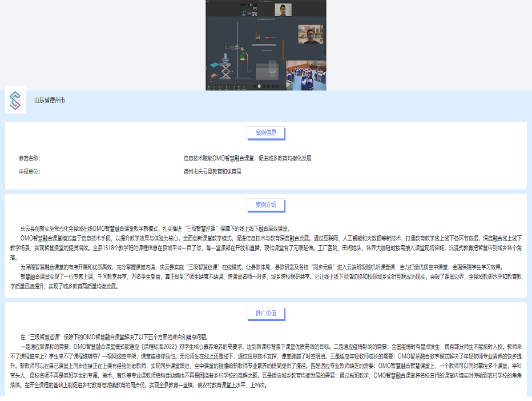The width and height of the screenshot is (532, 401).
Task: Select the 推广价值 section header
Action: point(265,313)
